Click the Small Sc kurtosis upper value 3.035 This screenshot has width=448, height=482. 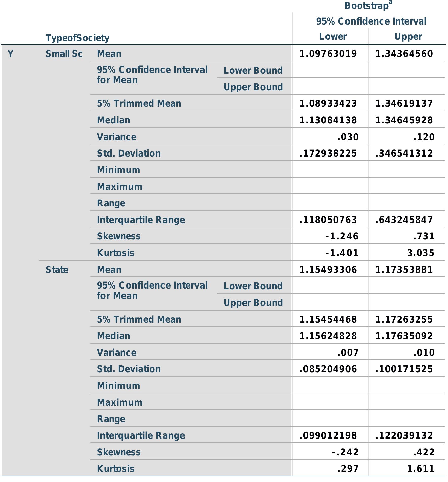420,253
